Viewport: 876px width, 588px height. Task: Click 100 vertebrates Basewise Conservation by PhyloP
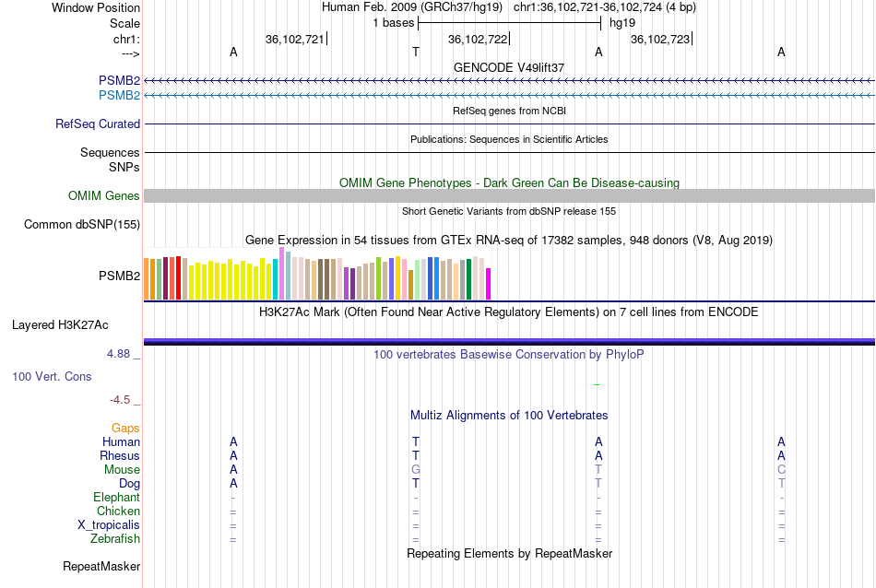click(x=509, y=354)
